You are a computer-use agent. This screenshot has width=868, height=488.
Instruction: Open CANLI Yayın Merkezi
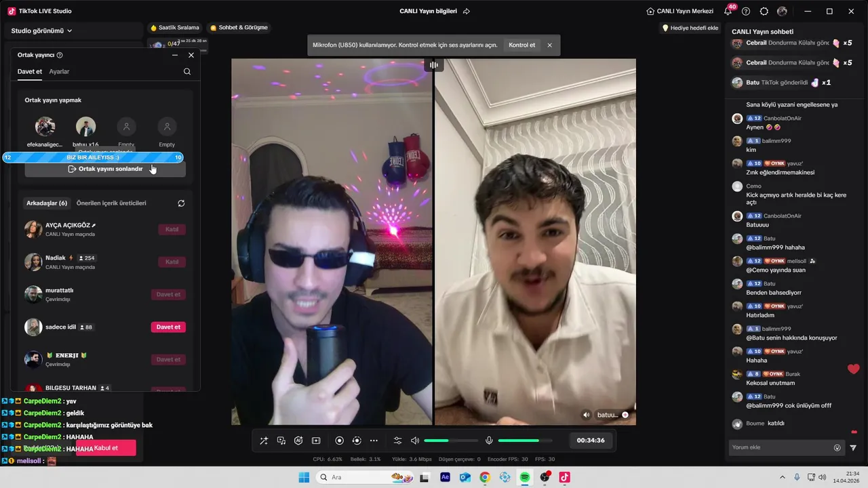point(680,11)
